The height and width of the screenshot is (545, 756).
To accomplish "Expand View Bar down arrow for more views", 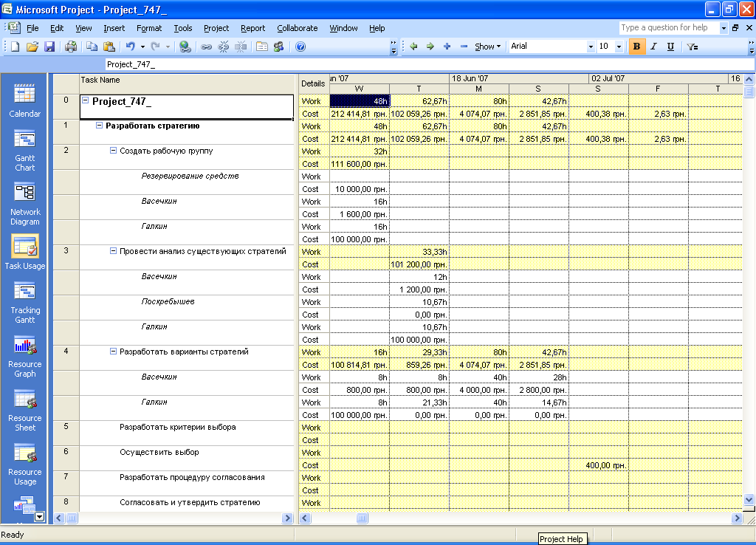I will click(x=40, y=516).
